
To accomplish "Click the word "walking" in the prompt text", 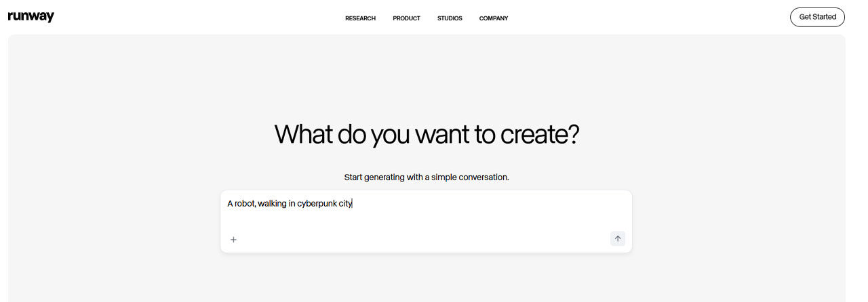I will (272, 203).
